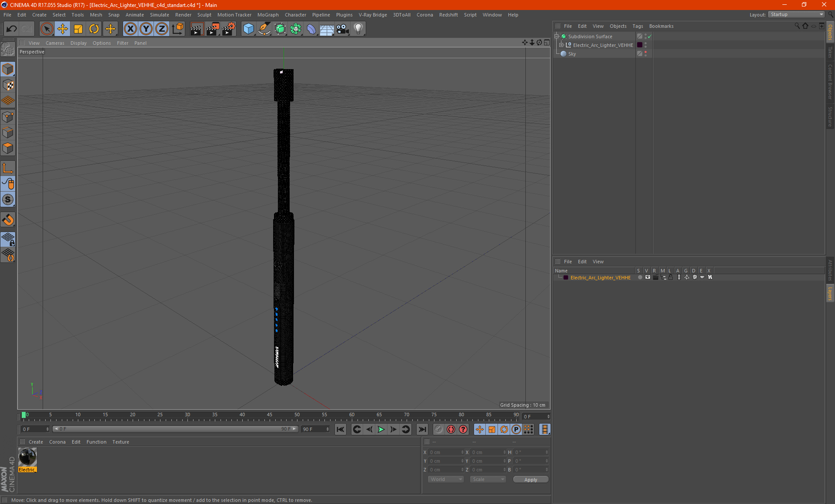Click the Scale tool icon
The width and height of the screenshot is (835, 504).
(78, 29)
